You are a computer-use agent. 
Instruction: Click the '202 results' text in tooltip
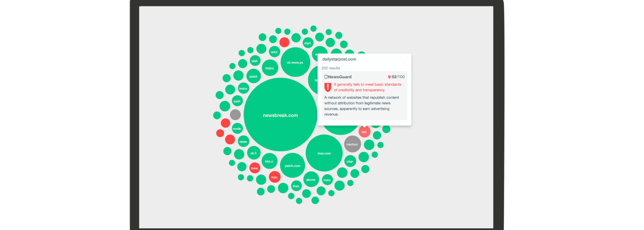[331, 68]
